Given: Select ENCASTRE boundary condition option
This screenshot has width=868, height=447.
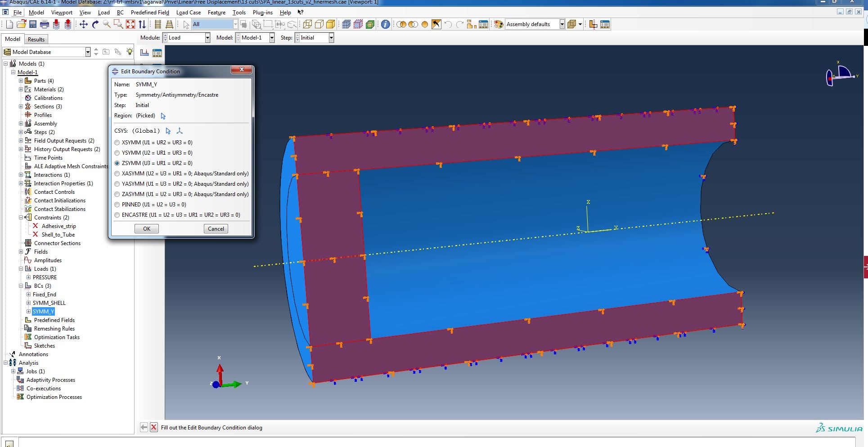Looking at the screenshot, I should click(117, 215).
